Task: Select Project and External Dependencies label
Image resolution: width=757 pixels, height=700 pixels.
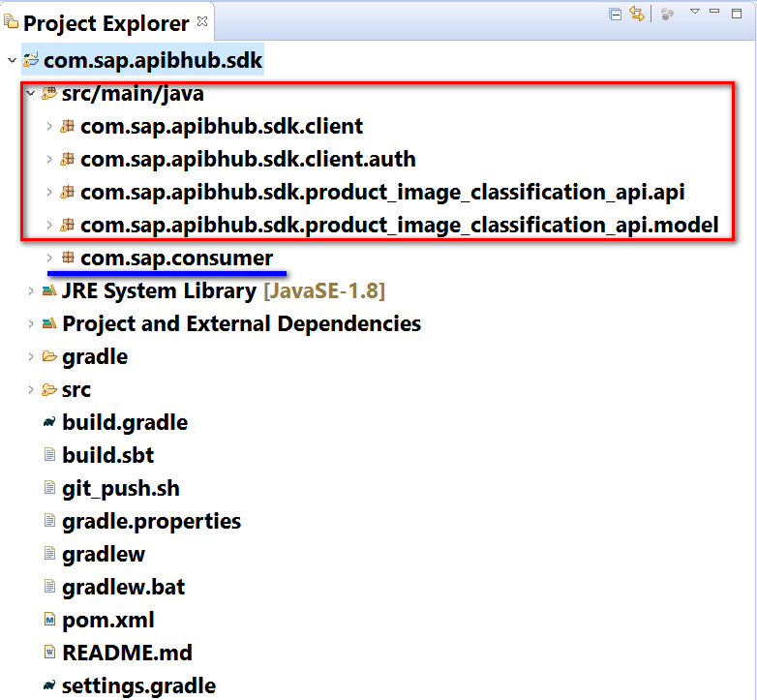Action: pyautogui.click(x=241, y=324)
